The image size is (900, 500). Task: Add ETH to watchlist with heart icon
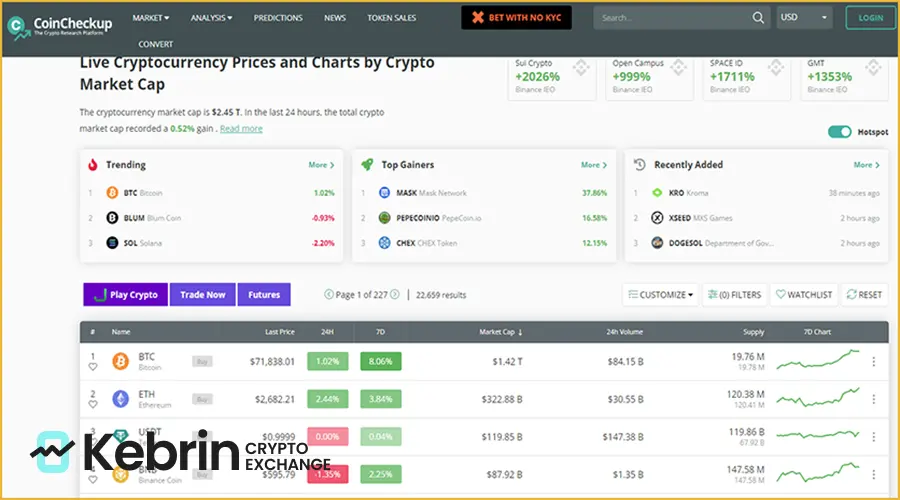point(93,405)
